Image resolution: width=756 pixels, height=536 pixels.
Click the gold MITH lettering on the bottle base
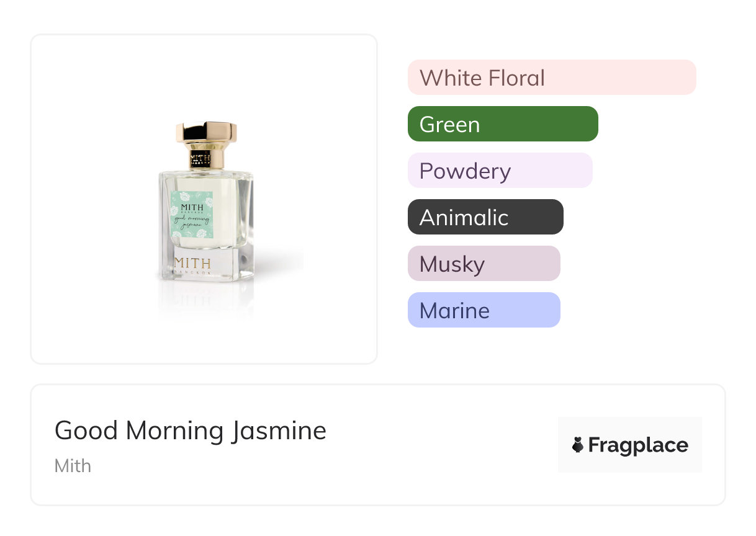tap(192, 262)
